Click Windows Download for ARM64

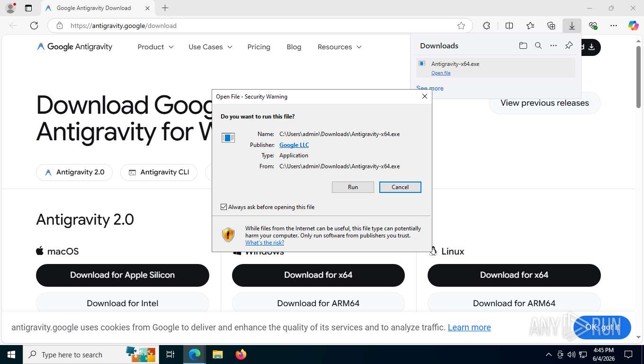tap(318, 303)
